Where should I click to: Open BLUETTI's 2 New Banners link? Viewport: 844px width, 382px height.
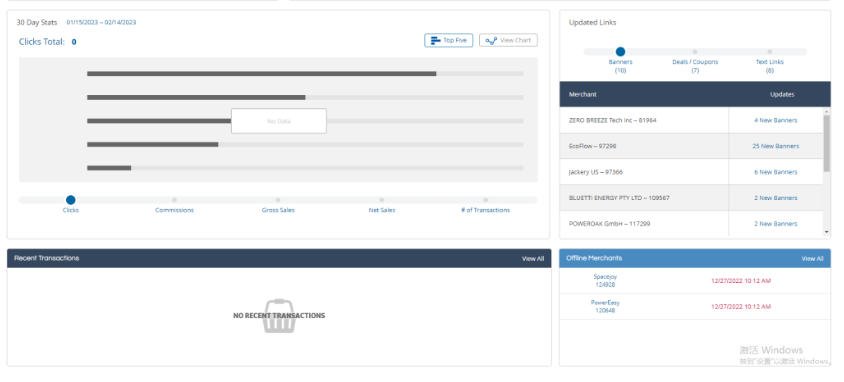point(776,198)
